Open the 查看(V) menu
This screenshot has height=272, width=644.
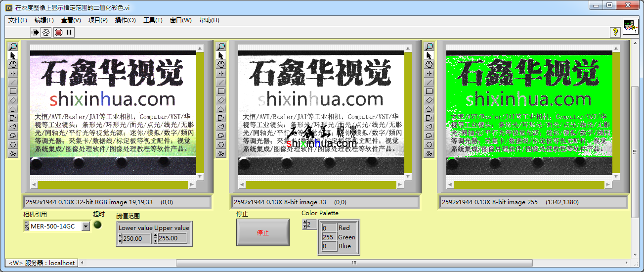coord(71,20)
